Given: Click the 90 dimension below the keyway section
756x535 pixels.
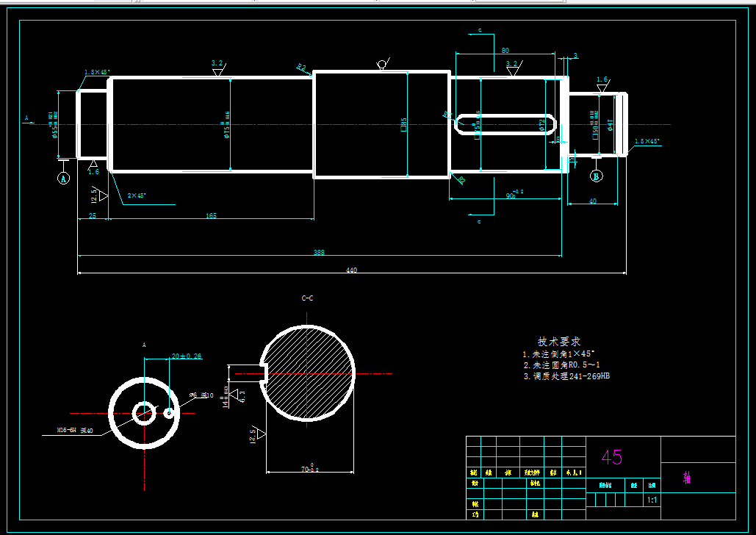Looking at the screenshot, I should click(514, 195).
